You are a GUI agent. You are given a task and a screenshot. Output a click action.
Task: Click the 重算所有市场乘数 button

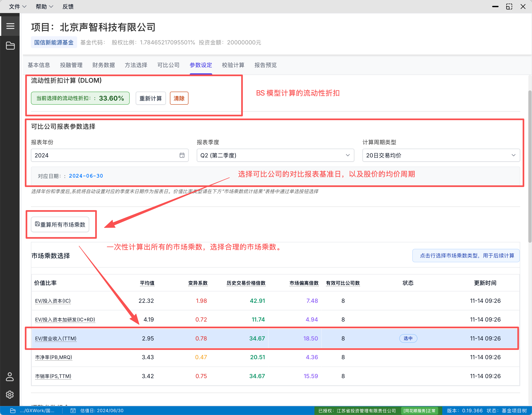tap(60, 224)
